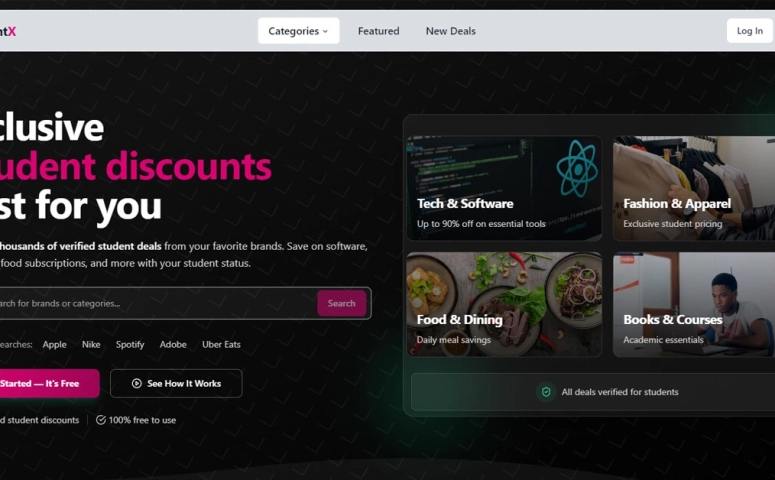Image resolution: width=775 pixels, height=480 pixels.
Task: Open the New Deals nav item
Action: click(451, 31)
